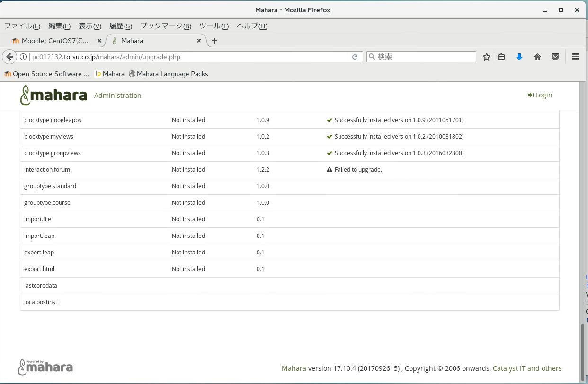Click the search magnifier icon
This screenshot has width=588, height=384.
tap(372, 57)
